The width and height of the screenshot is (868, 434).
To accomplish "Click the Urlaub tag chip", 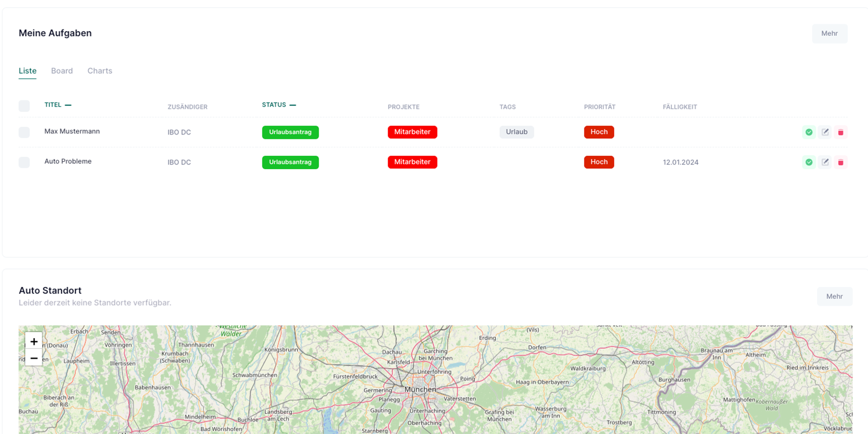I will click(516, 132).
